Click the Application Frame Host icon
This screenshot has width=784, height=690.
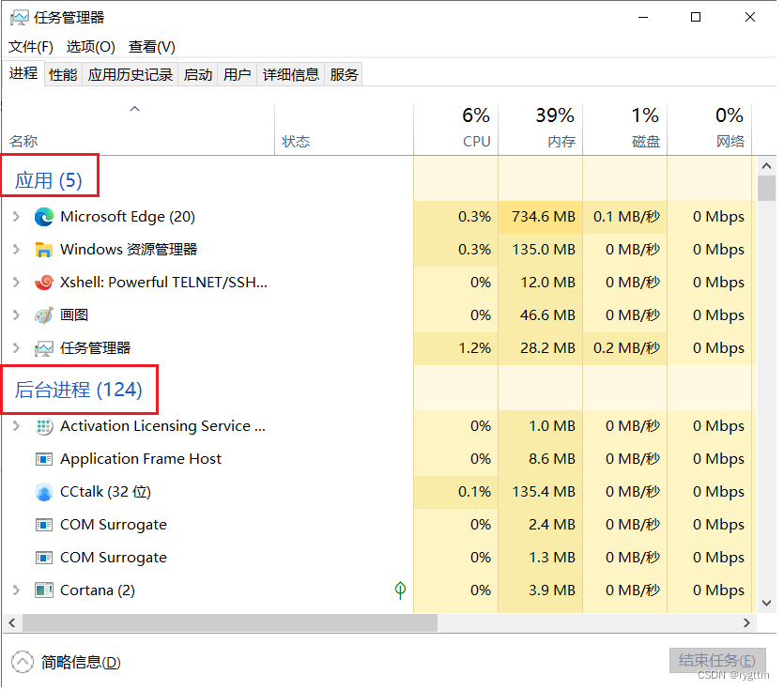(44, 459)
